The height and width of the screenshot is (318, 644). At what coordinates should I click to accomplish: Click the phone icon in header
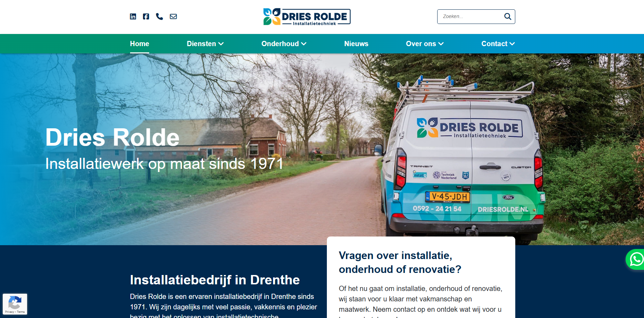click(159, 16)
